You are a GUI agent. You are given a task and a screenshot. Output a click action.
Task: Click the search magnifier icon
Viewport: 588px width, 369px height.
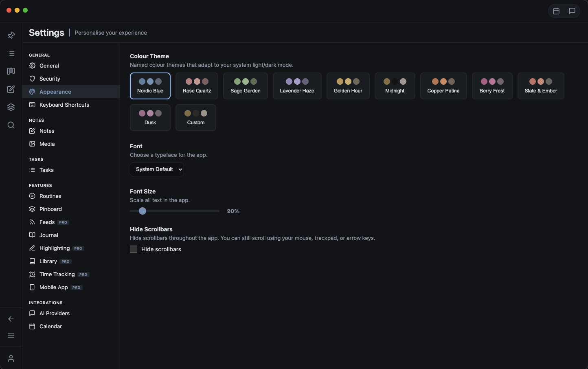[x=11, y=125]
